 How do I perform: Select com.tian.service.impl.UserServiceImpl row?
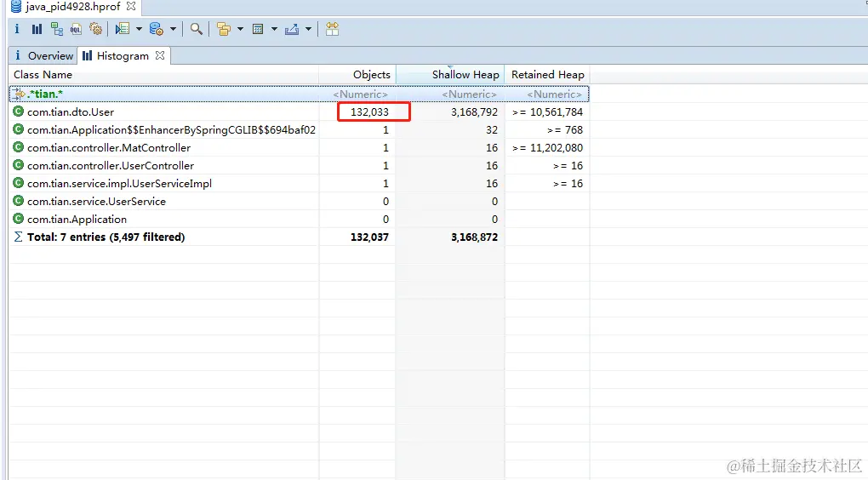point(299,183)
